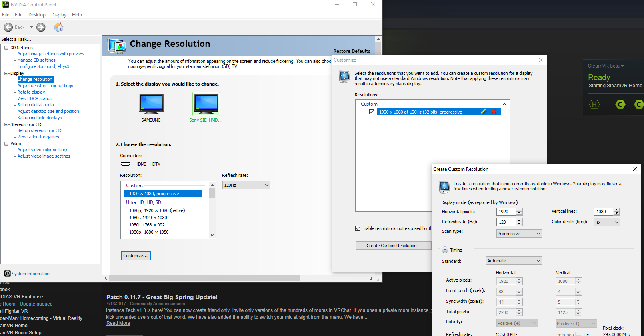The image size is (644, 336).
Task: Open the Read More link in Steam
Action: click(118, 323)
